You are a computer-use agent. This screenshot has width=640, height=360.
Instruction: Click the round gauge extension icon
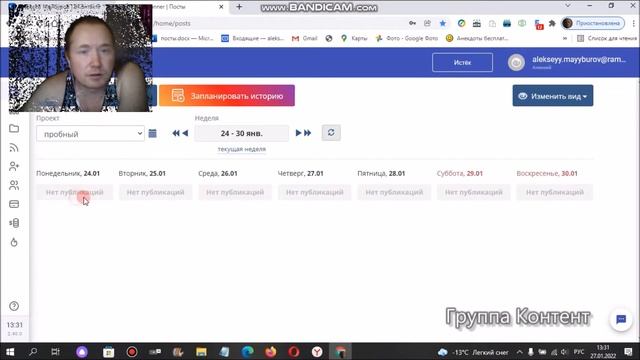click(x=461, y=23)
